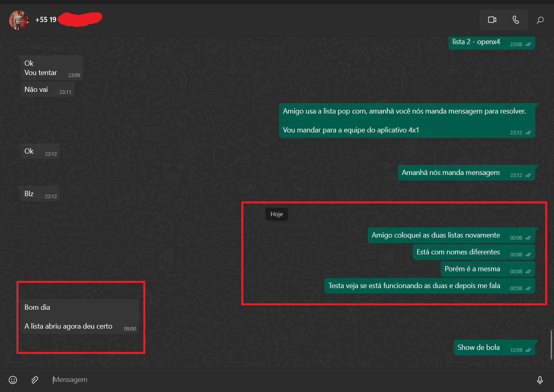Image resolution: width=554 pixels, height=392 pixels.
Task: Open the search in chat icon
Action: [x=540, y=20]
